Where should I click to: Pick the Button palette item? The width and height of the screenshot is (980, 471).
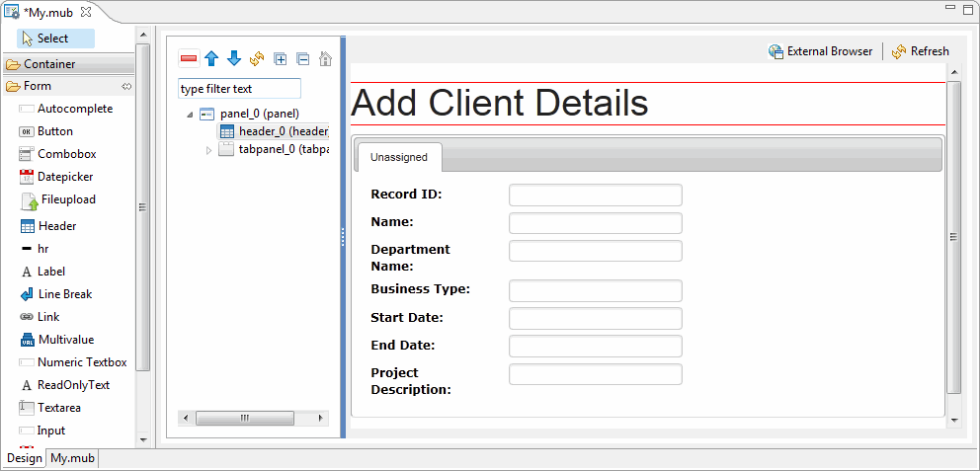46,131
